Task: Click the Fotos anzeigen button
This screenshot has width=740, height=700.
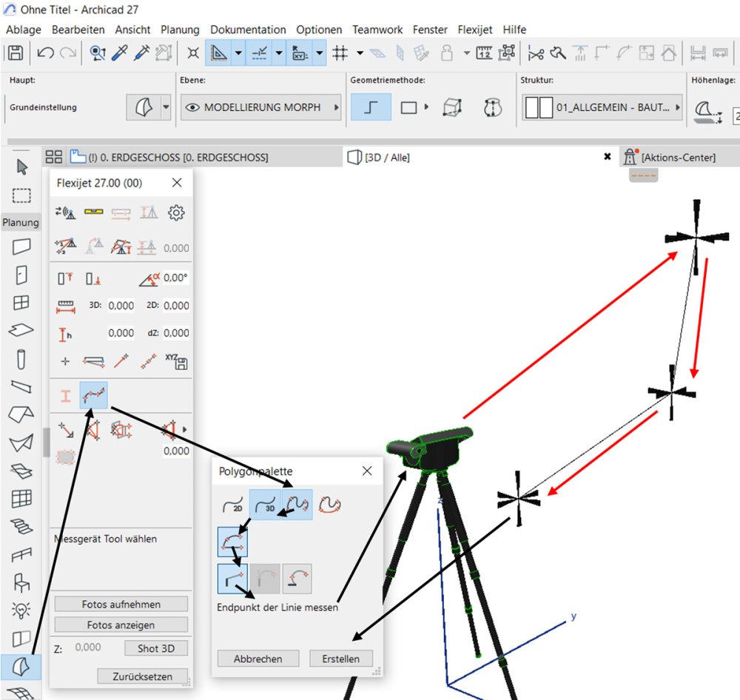Action: (x=121, y=625)
